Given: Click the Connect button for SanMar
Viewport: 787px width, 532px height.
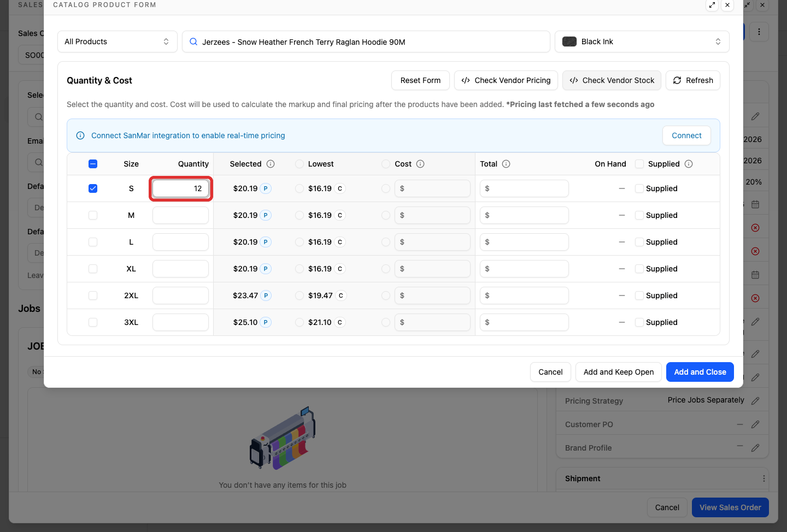Looking at the screenshot, I should coord(686,135).
